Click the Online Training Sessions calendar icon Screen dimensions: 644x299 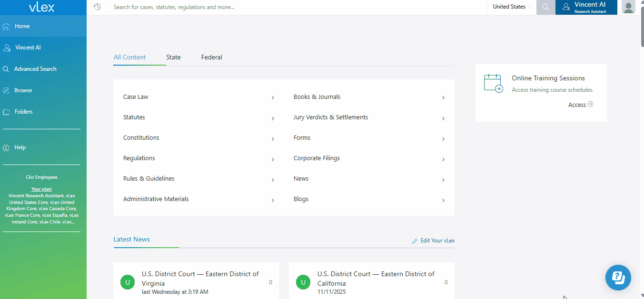click(493, 83)
